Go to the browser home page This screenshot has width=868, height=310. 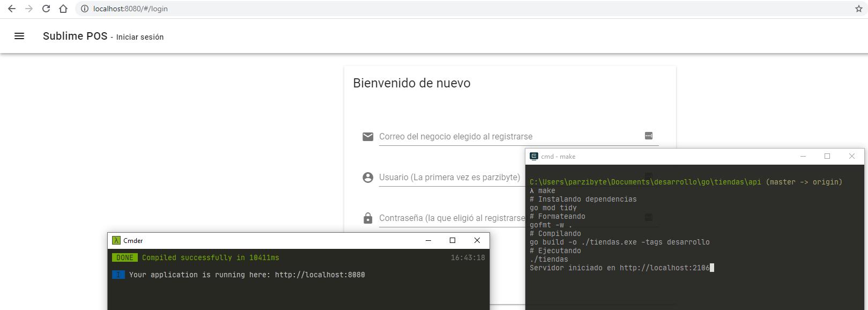pos(63,9)
